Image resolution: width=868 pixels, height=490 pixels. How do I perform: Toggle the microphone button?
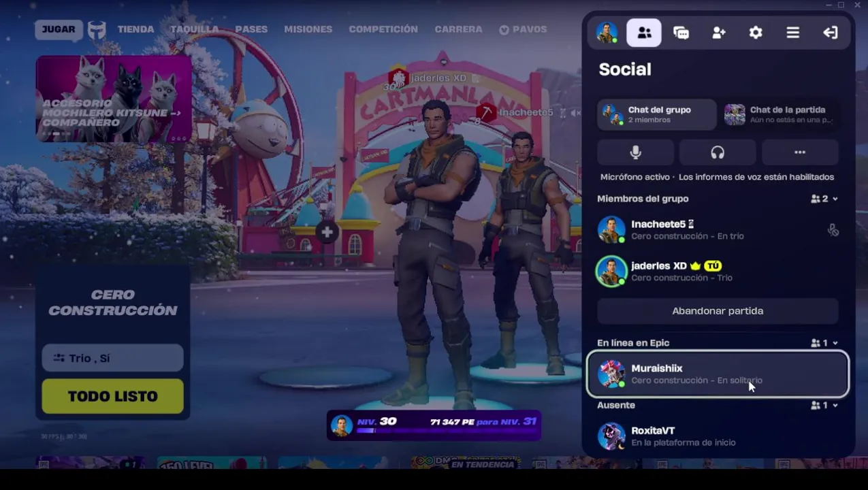tap(636, 152)
